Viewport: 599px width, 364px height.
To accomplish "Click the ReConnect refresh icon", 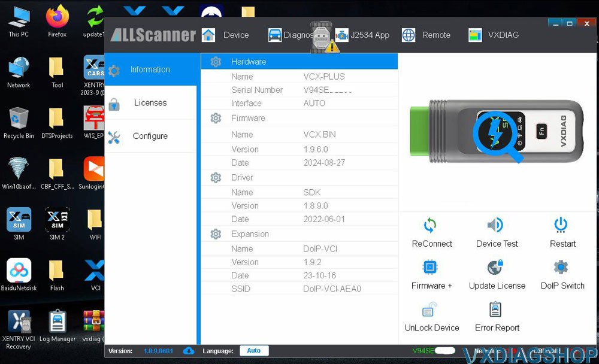I will [x=430, y=225].
